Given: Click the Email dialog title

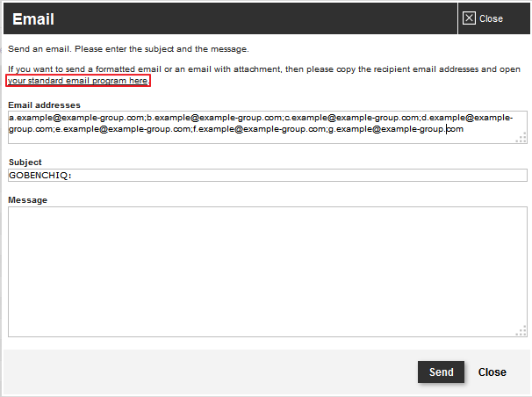Looking at the screenshot, I should click(33, 19).
